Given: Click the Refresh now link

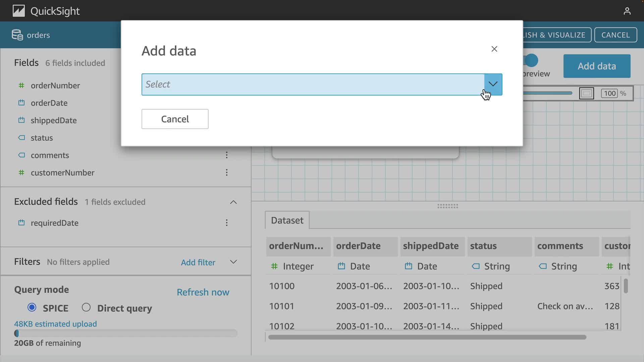Looking at the screenshot, I should pyautogui.click(x=203, y=292).
